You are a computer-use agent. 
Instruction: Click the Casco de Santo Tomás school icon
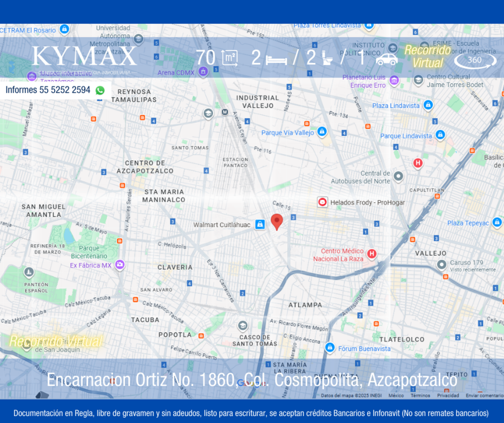click(x=242, y=326)
